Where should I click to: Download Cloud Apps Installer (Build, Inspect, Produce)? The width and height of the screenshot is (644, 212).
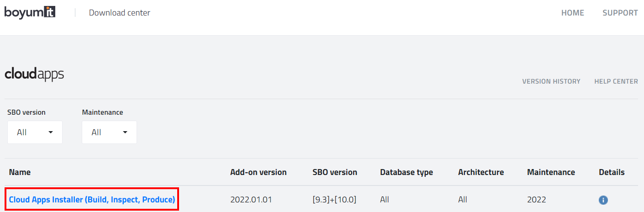click(x=92, y=200)
